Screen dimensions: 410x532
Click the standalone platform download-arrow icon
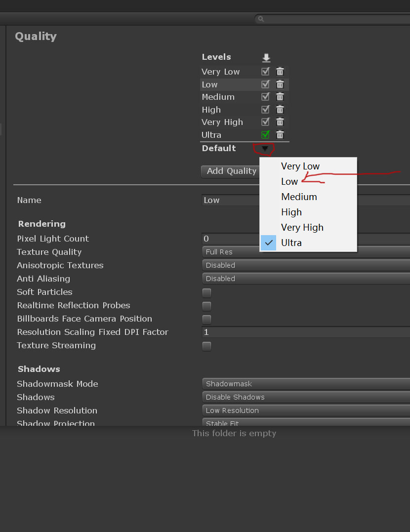pyautogui.click(x=266, y=58)
